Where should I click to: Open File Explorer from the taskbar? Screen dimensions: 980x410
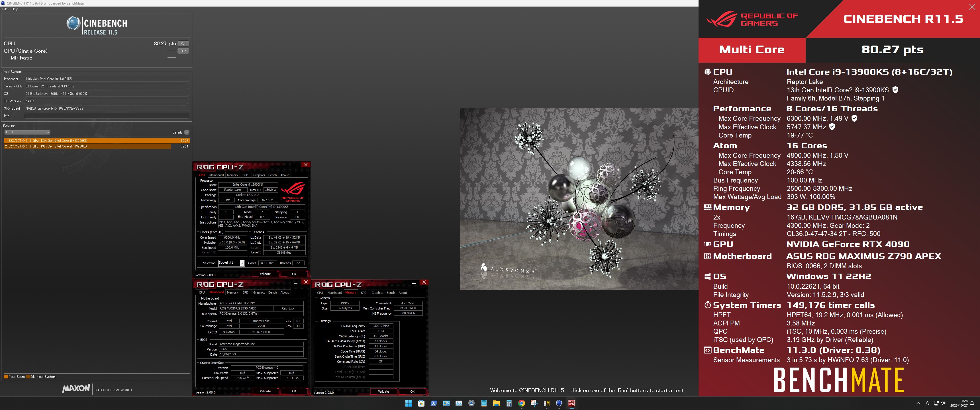click(497, 403)
